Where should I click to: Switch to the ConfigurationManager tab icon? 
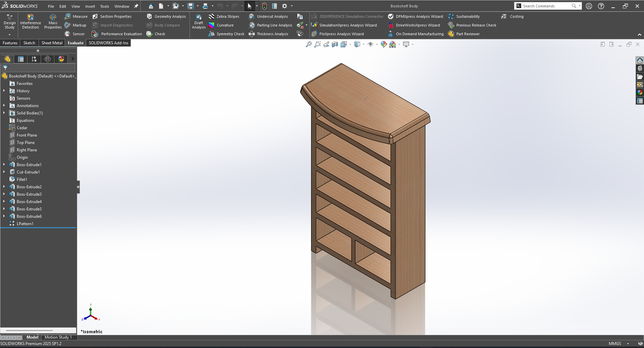[34, 59]
